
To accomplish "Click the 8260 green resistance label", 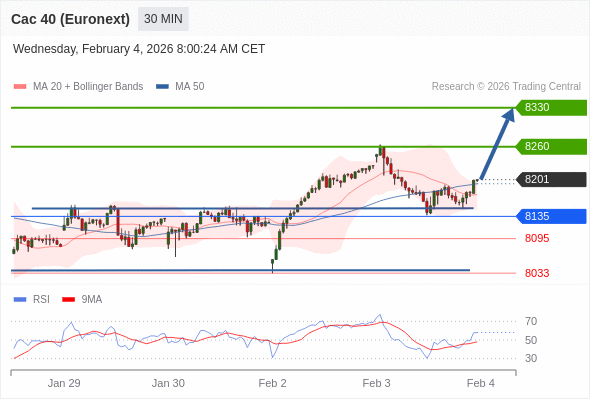I will click(x=551, y=146).
